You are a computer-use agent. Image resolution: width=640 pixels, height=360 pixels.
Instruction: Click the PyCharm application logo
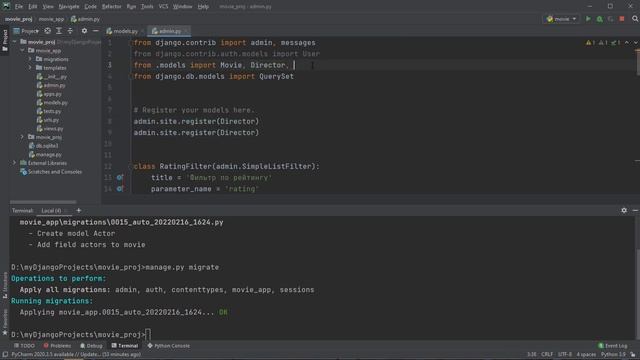tap(6, 6)
